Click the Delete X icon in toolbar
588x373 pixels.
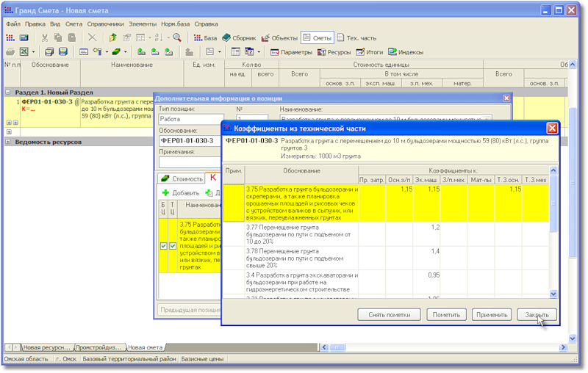92,38
